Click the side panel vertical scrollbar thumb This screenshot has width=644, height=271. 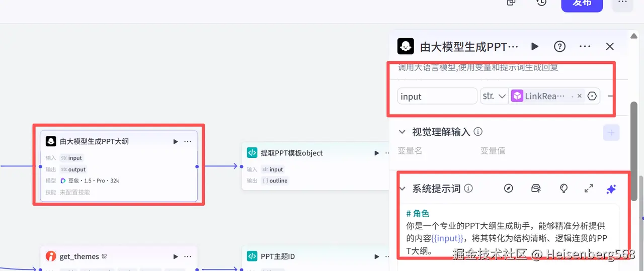tap(634, 151)
